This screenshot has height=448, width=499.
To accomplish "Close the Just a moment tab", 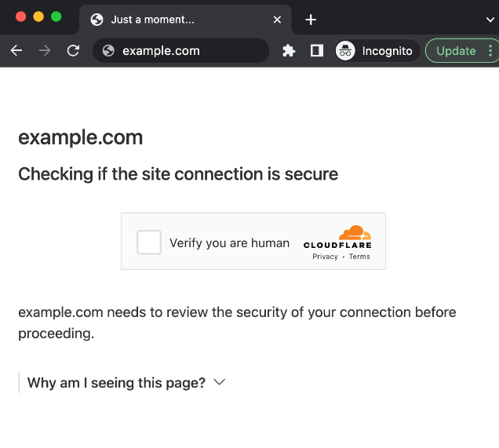I will tap(277, 20).
